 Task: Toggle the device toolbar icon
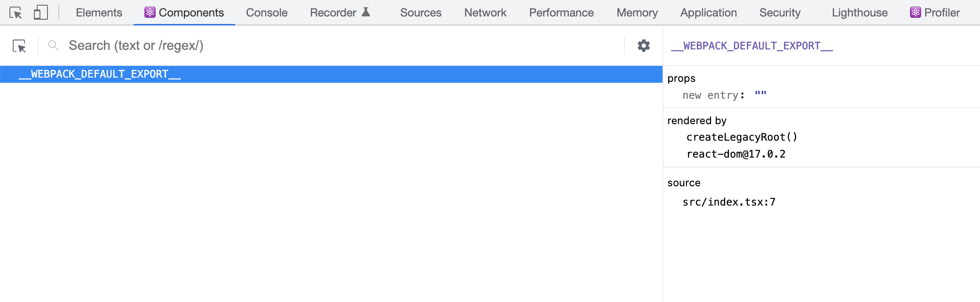coord(41,12)
